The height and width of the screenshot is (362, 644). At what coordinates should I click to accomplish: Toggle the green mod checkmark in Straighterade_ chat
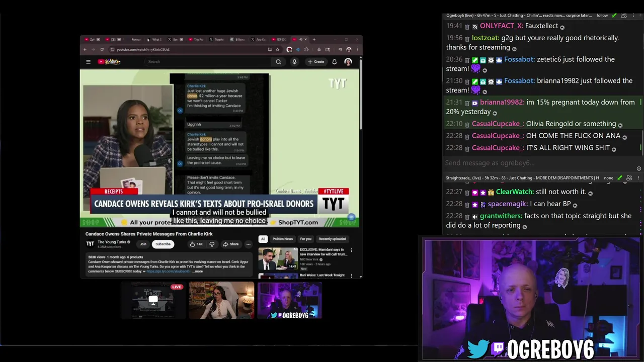pos(619,178)
